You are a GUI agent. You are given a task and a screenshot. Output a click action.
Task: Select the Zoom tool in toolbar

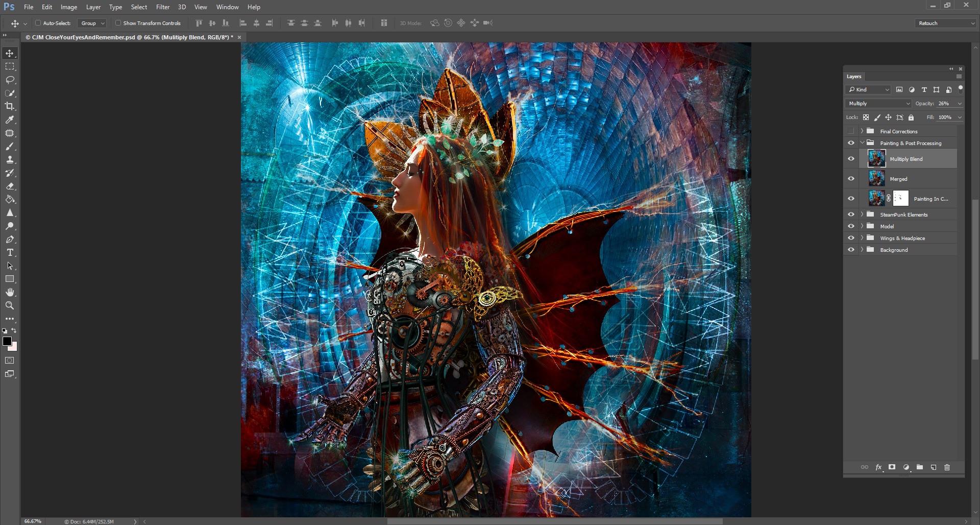pos(10,305)
